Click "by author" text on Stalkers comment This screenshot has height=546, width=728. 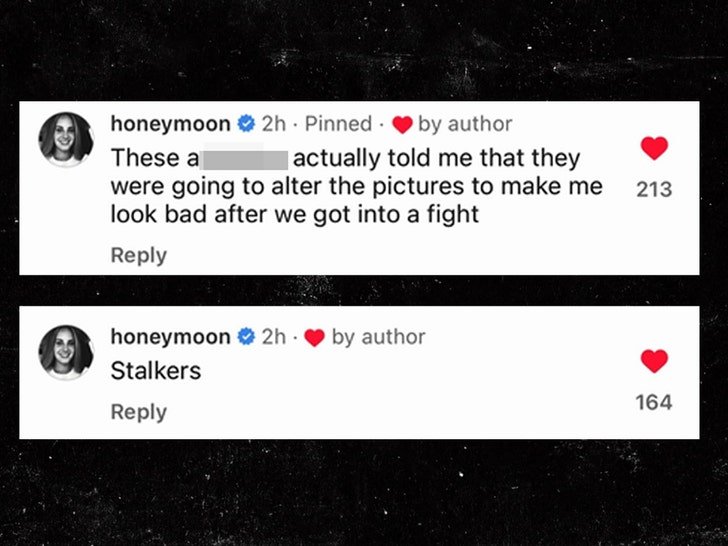[378, 337]
